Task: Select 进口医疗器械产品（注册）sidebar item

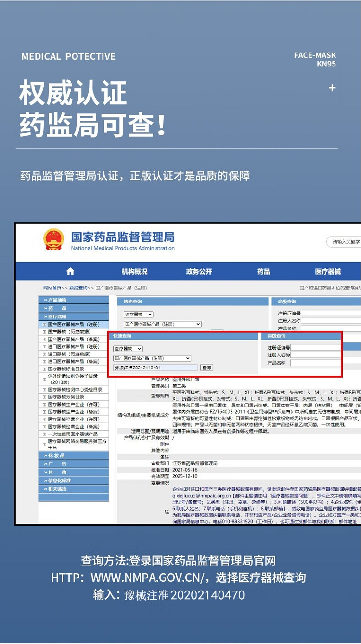Action: pos(74,347)
